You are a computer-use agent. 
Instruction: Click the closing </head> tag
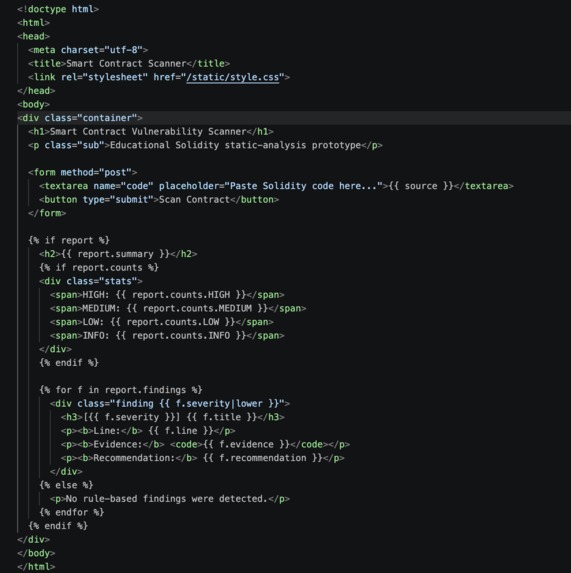[36, 91]
